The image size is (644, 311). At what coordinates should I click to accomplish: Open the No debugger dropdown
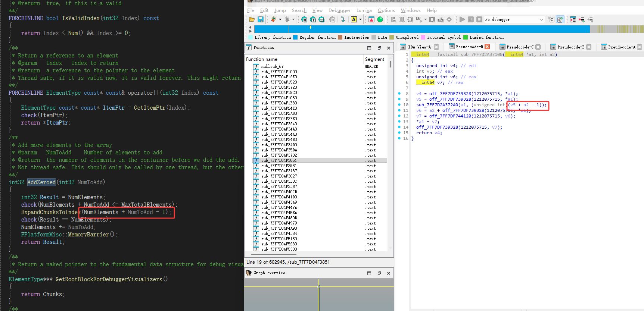(x=514, y=19)
